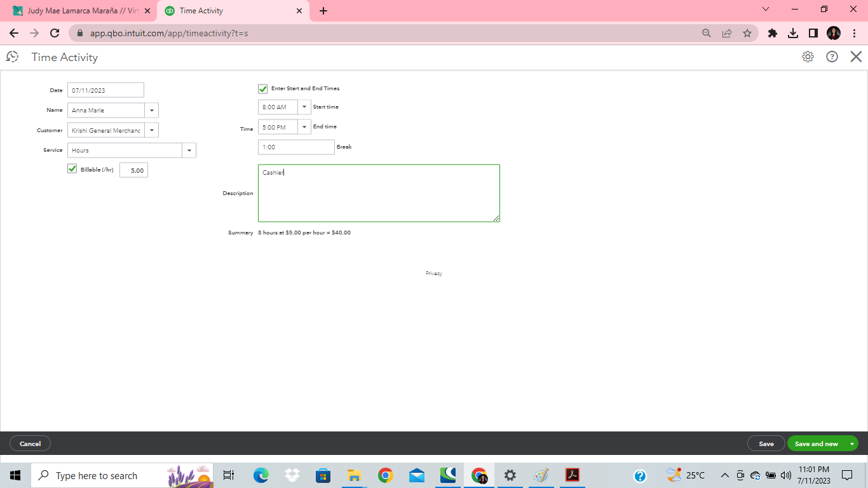Uncheck Enter Start and End Times
The height and width of the screenshot is (488, 868).
[263, 89]
